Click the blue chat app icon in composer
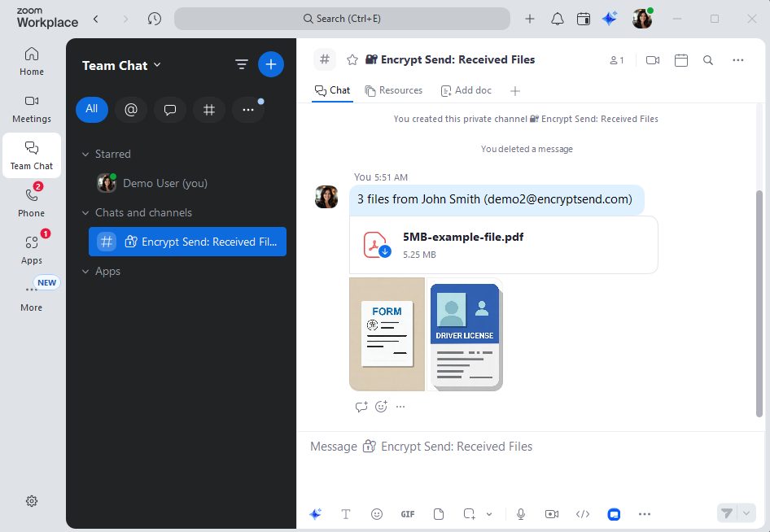Viewport: 770px width, 532px height. [614, 514]
